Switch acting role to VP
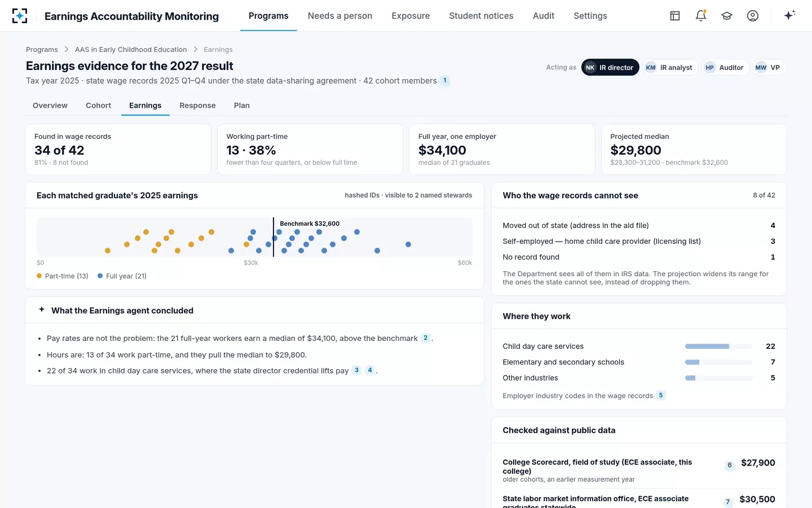Image resolution: width=812 pixels, height=508 pixels. [769, 68]
